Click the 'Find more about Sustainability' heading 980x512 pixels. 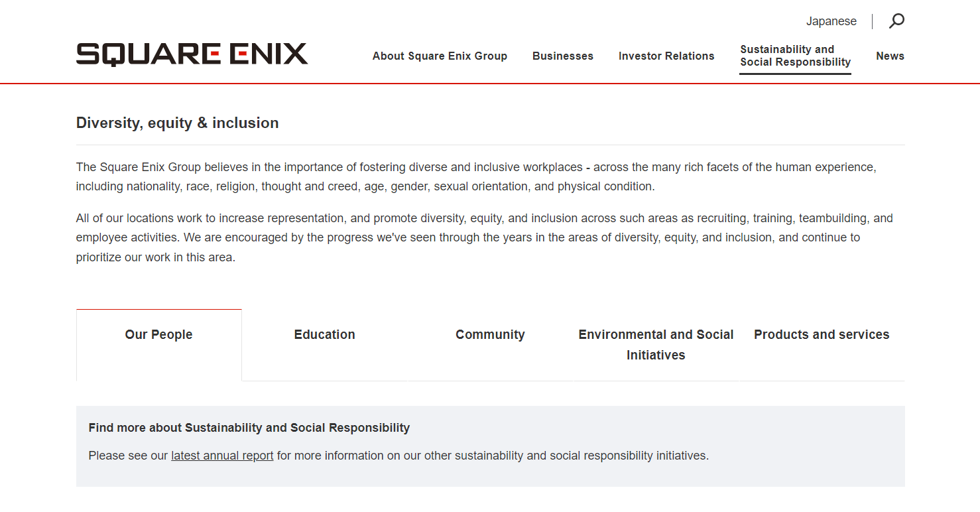coord(249,428)
